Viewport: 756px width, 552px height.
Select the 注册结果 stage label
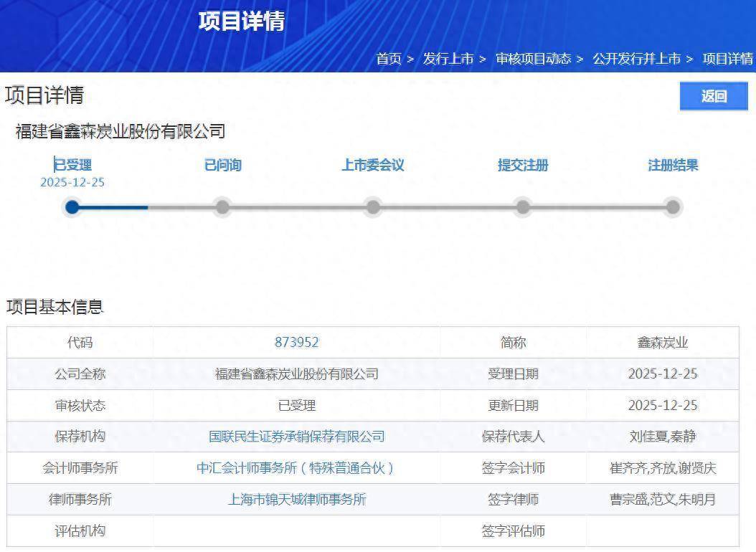673,166
